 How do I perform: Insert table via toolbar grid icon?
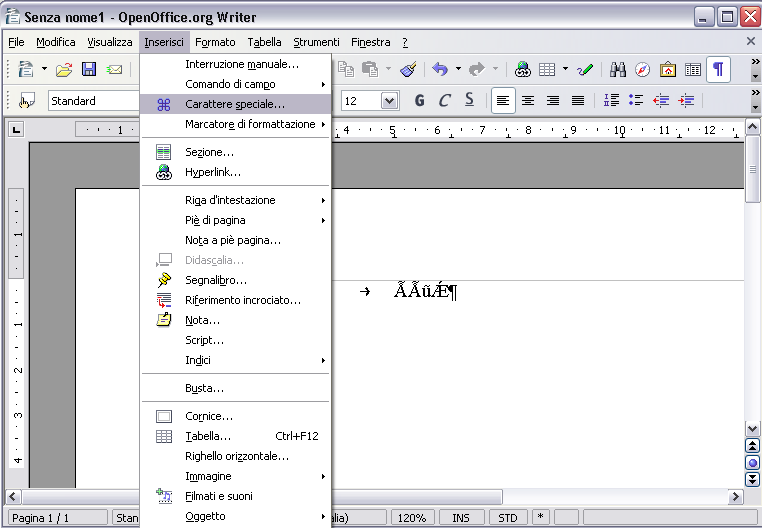click(547, 70)
